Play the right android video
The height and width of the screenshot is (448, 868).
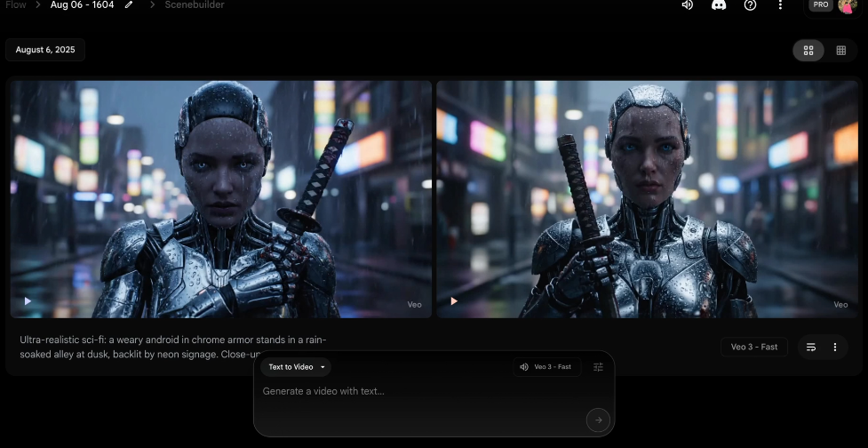[454, 301]
